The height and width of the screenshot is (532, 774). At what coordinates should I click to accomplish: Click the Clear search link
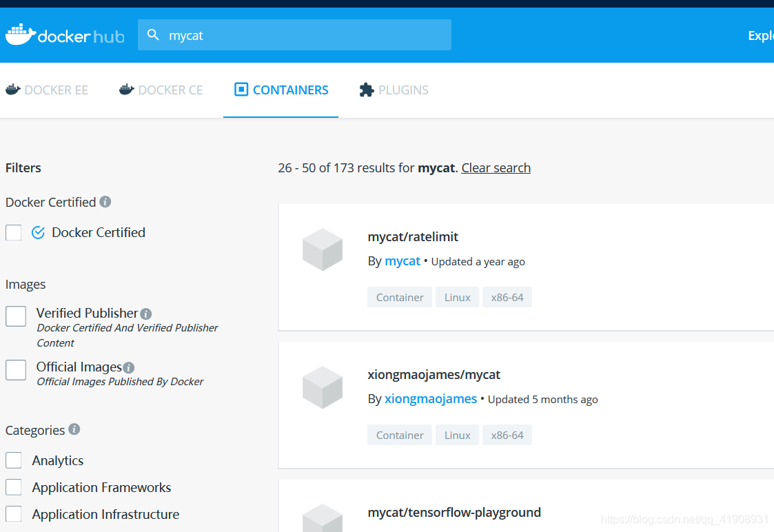[496, 167]
